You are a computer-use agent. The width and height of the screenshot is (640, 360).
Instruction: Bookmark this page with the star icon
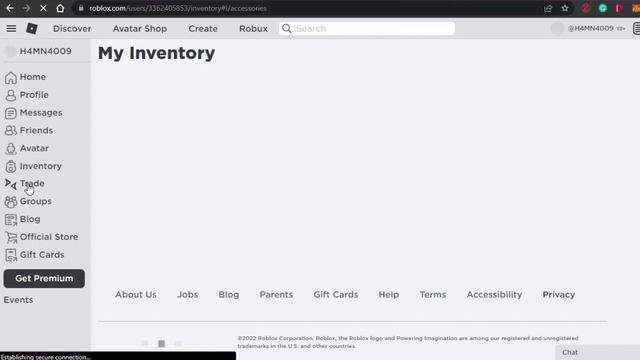pos(565,8)
